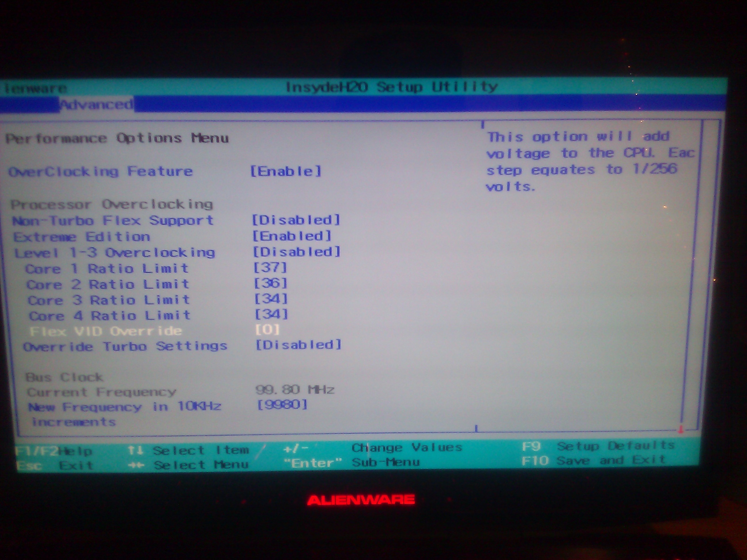Select Core 1 Ratio Limit label

tap(107, 269)
